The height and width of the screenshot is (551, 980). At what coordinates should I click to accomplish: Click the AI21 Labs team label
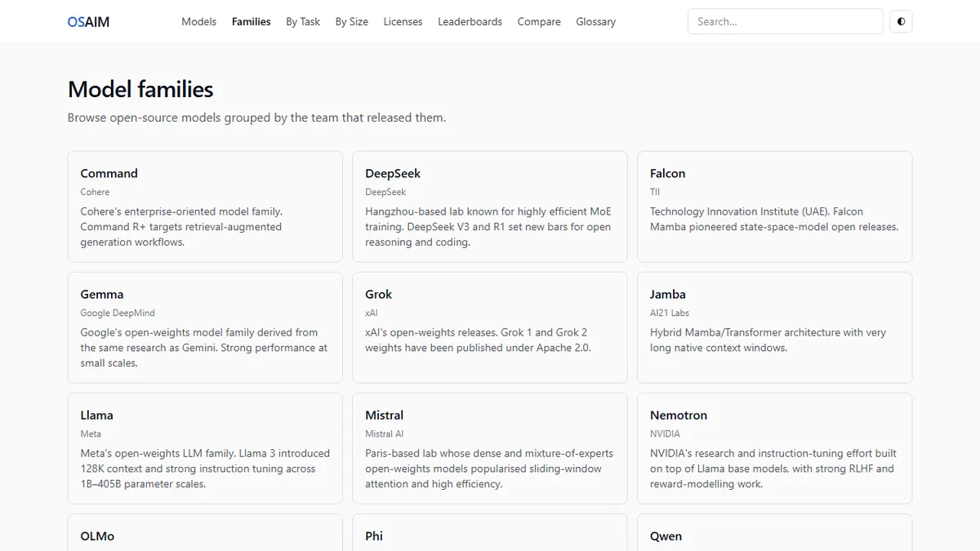tap(670, 313)
